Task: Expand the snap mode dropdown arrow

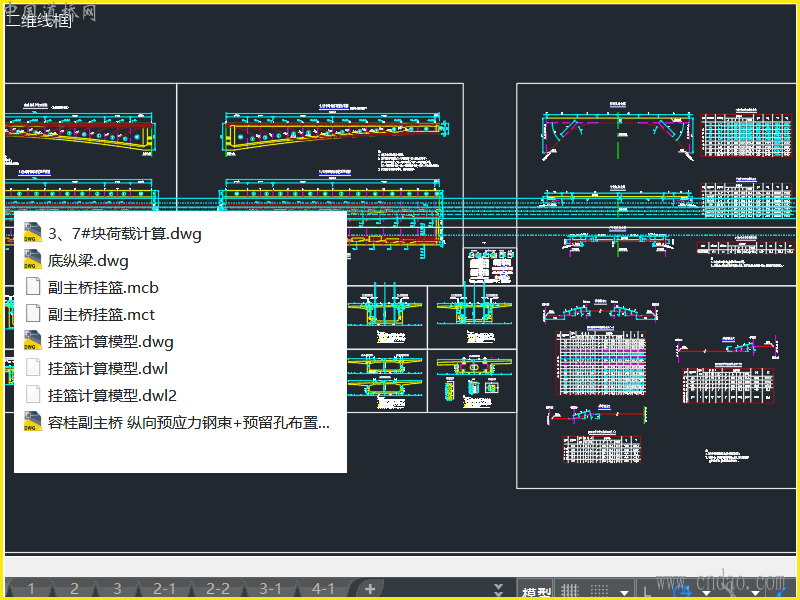Action: [x=625, y=590]
